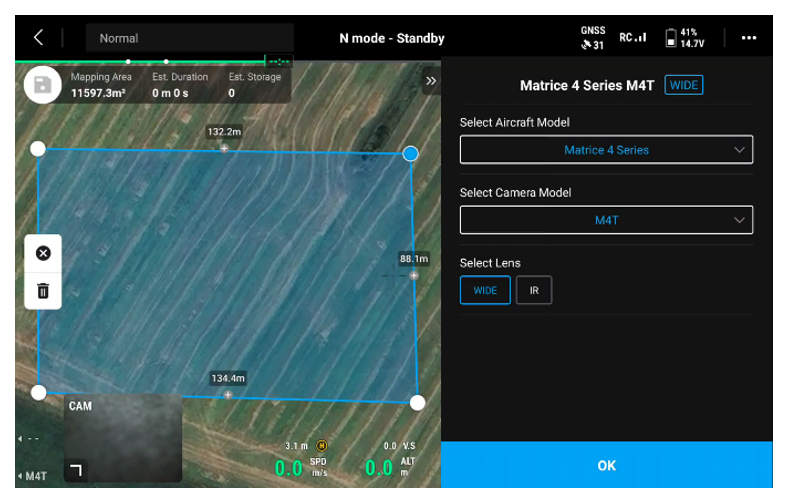Image resolution: width=788 pixels, height=503 pixels.
Task: Tap the battery level indicator
Action: 685,38
